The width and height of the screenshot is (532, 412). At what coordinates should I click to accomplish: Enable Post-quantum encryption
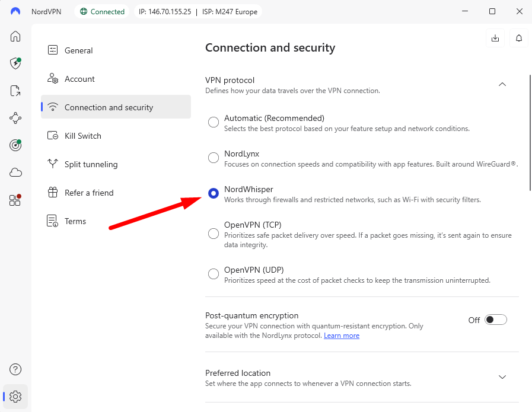[x=496, y=320]
